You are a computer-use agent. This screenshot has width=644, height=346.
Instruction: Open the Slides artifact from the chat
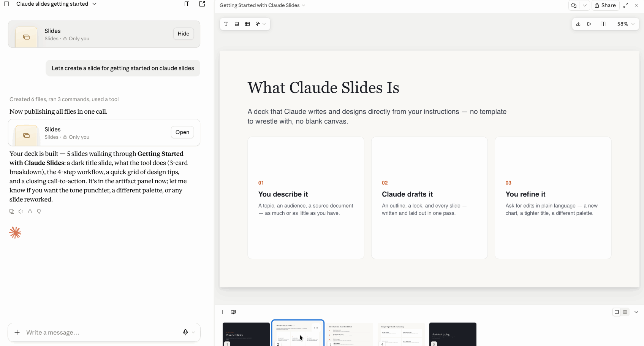[182, 132]
